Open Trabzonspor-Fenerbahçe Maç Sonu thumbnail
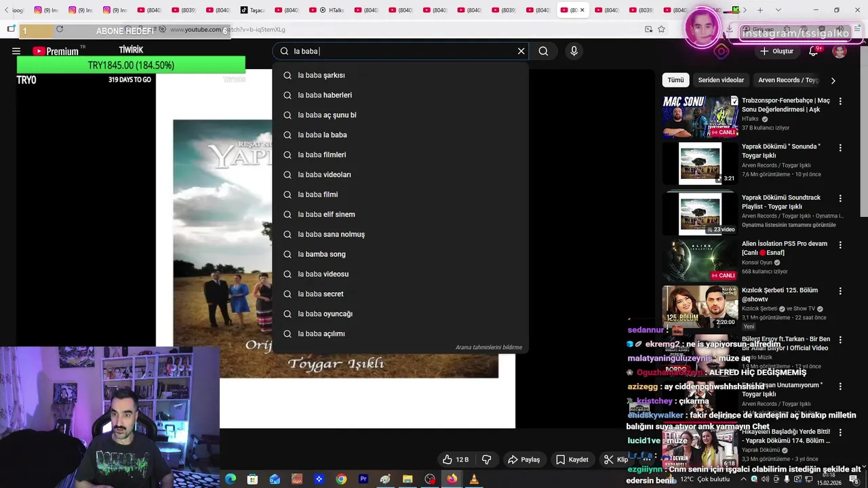Viewport: 868px width, 488px height. [700, 117]
